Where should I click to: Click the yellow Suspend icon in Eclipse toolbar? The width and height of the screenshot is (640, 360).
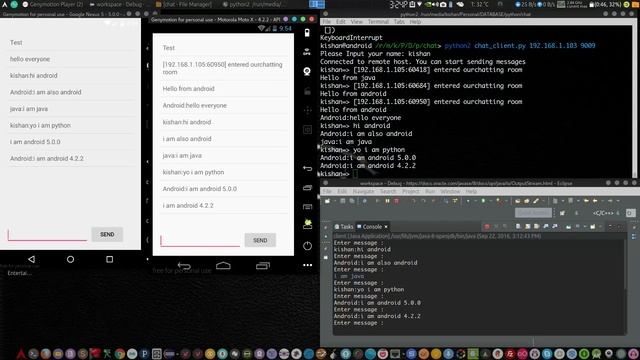pos(387,201)
